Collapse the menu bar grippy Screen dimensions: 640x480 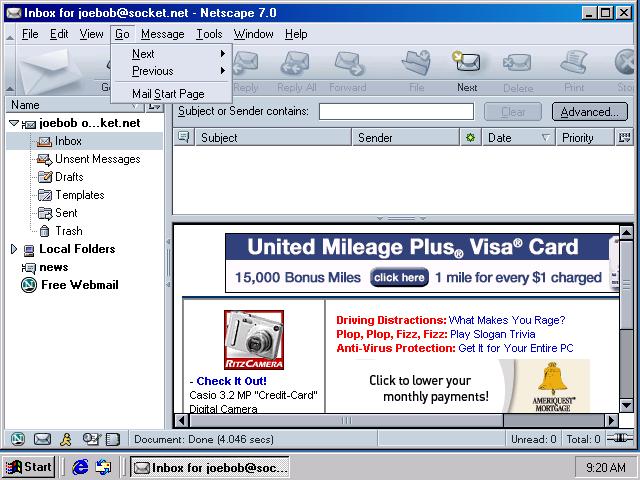pos(10,34)
